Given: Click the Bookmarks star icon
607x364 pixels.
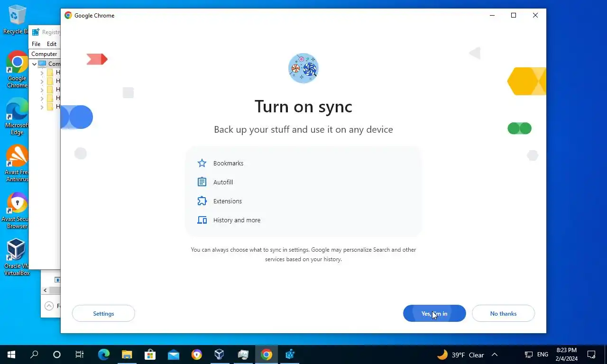Looking at the screenshot, I should (x=202, y=163).
